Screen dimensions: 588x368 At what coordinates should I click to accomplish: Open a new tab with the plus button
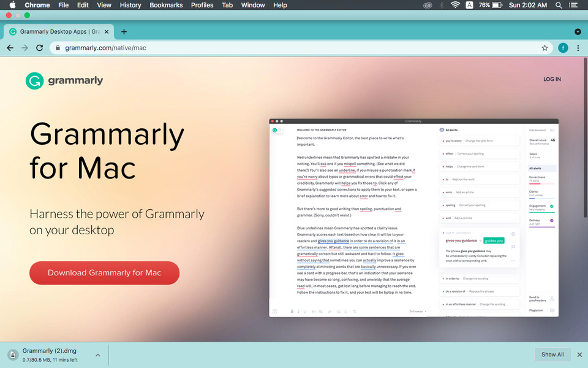(124, 32)
